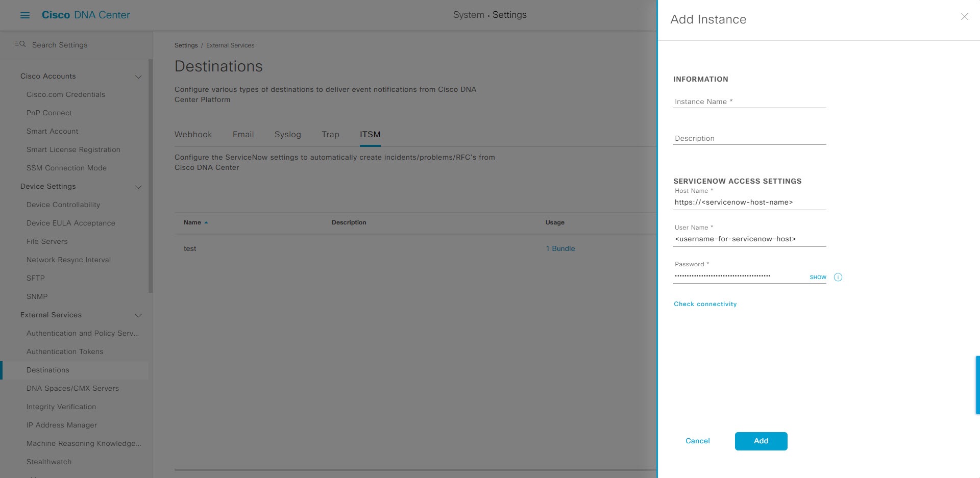
Task: Click the Cisco DNA Center logo
Action: 86,15
